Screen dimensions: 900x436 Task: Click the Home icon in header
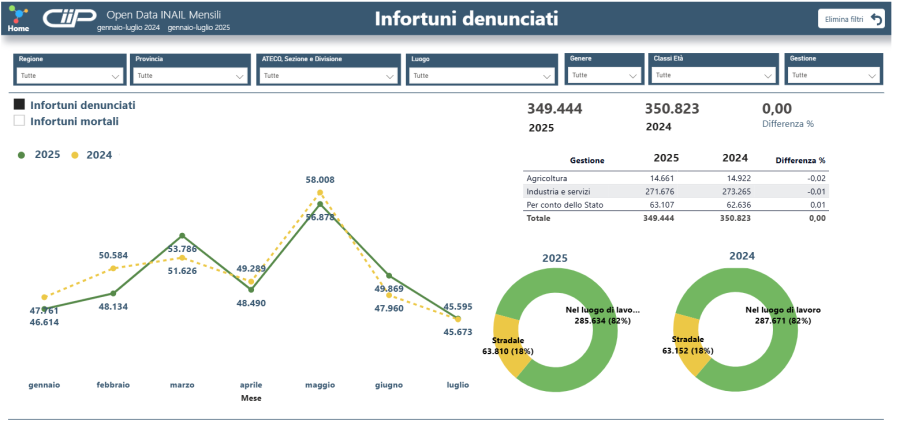(x=18, y=19)
